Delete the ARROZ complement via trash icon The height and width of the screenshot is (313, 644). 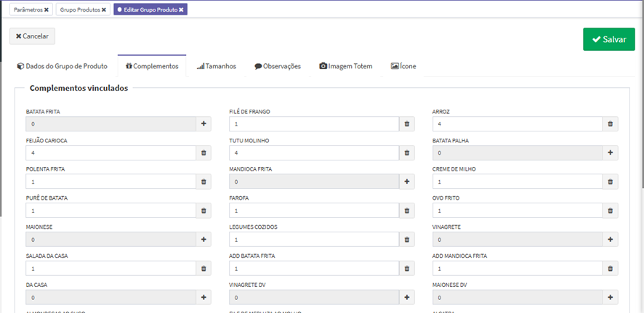611,124
